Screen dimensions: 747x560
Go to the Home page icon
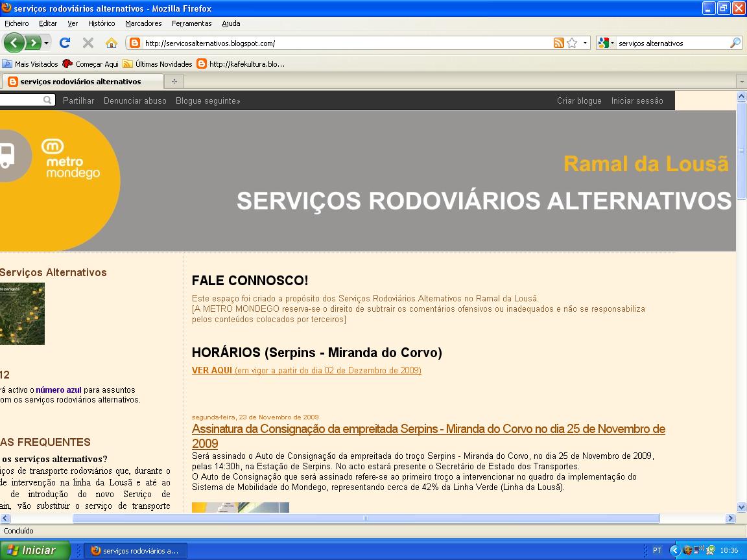pyautogui.click(x=112, y=43)
